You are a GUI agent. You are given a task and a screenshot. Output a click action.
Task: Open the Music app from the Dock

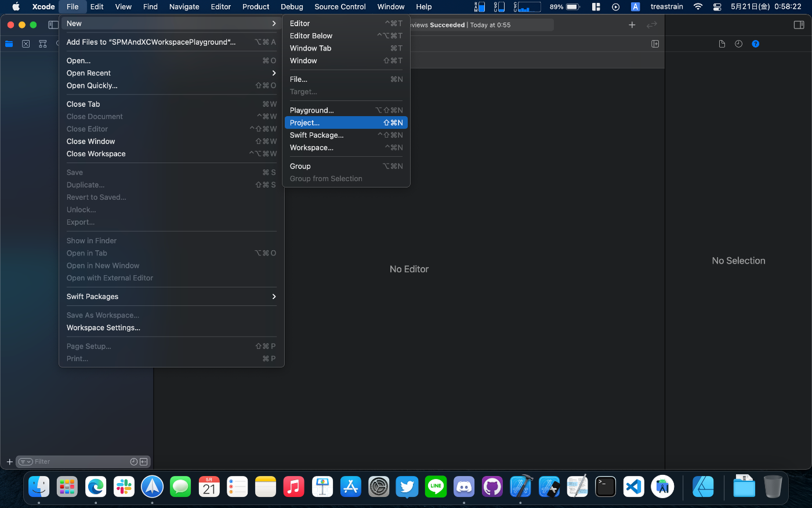(294, 487)
